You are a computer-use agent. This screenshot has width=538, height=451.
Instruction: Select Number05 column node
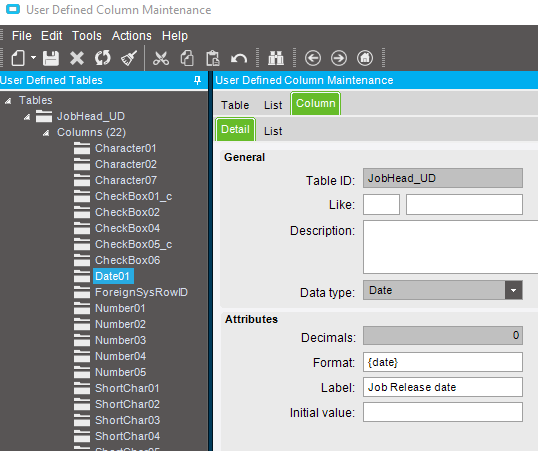120,372
